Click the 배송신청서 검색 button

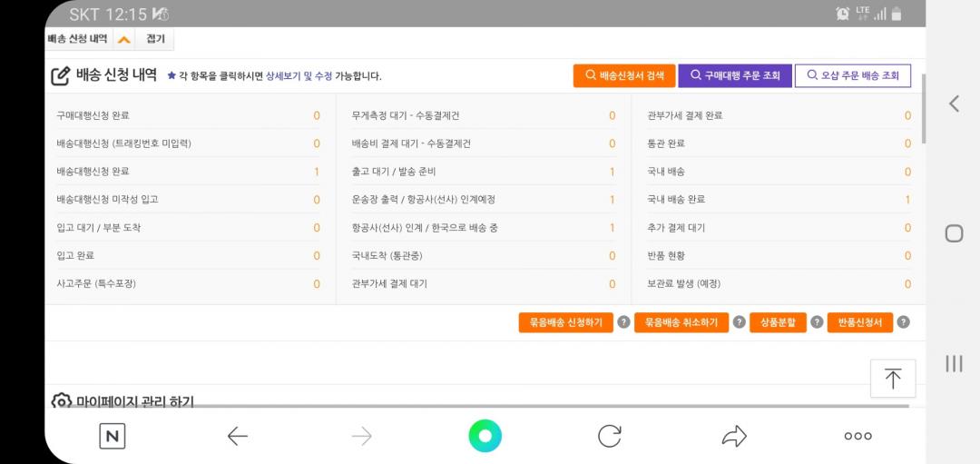[623, 75]
